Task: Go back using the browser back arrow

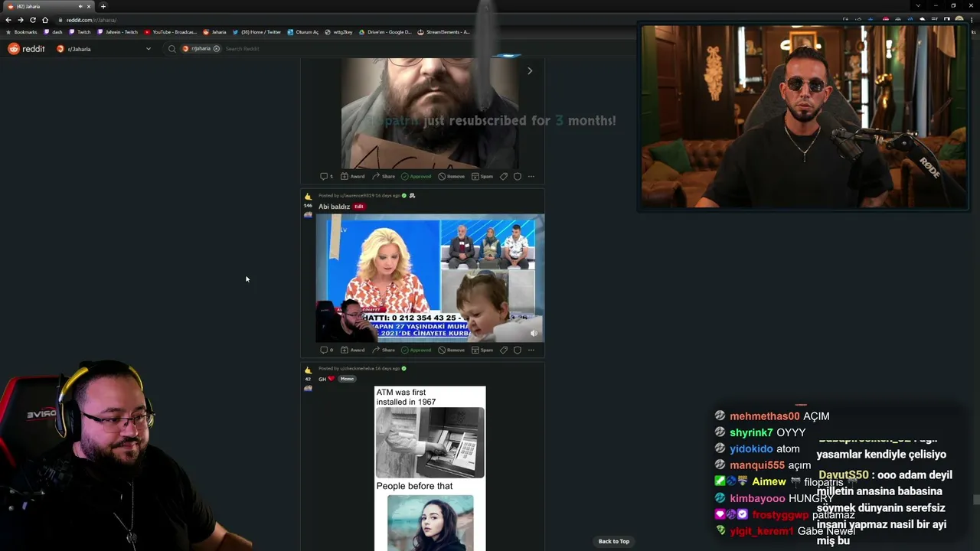Action: [x=8, y=20]
